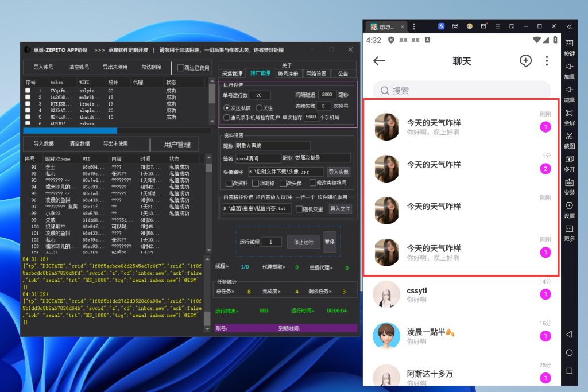The width and height of the screenshot is (588, 392).
Task: Go back with the chat arrow icon
Action: pos(379,61)
